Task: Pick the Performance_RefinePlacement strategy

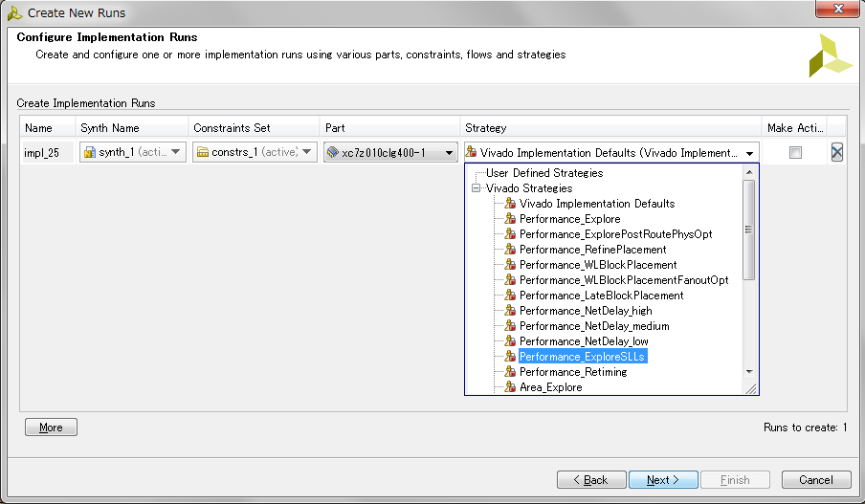Action: pos(593,250)
